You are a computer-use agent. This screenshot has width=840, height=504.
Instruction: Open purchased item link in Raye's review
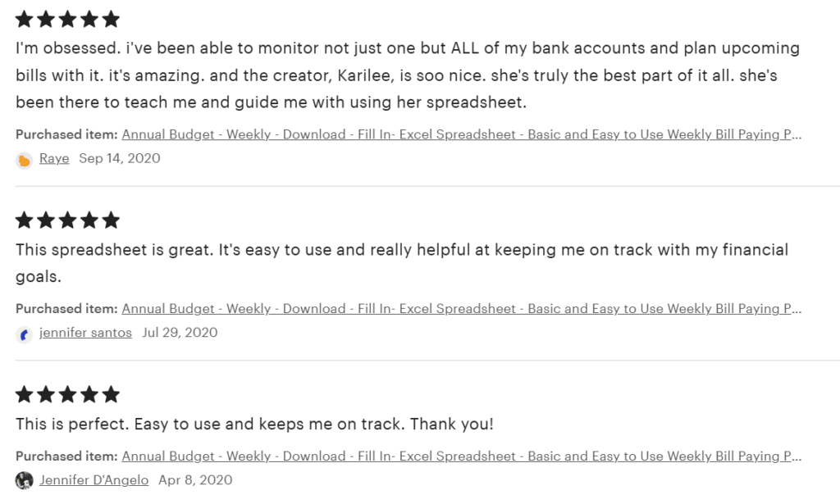pyautogui.click(x=461, y=134)
